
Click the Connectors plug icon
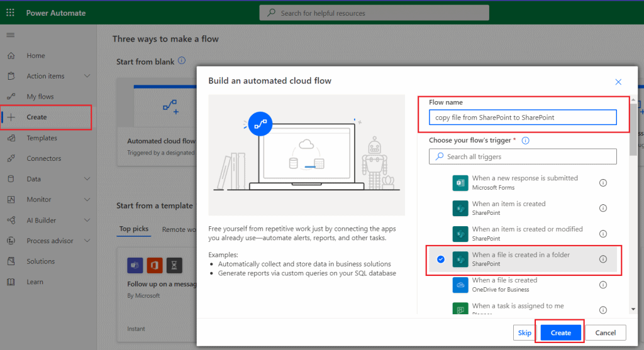click(x=11, y=158)
